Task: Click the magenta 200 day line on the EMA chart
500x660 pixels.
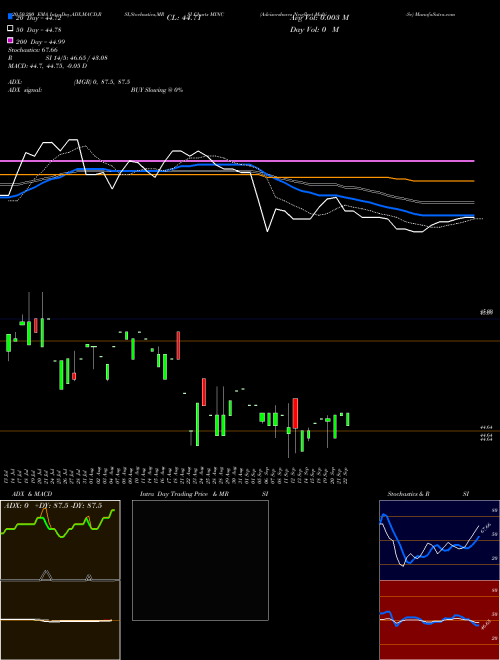Action: tap(237, 161)
